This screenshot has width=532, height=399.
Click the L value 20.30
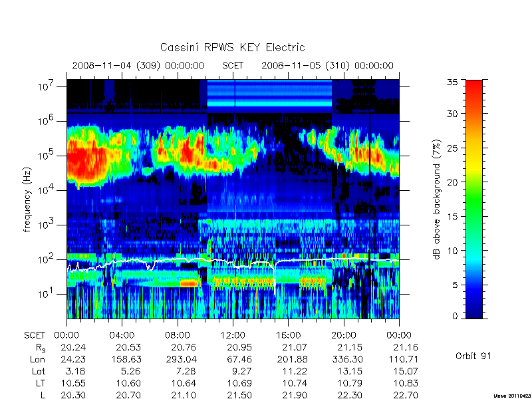pos(73,395)
